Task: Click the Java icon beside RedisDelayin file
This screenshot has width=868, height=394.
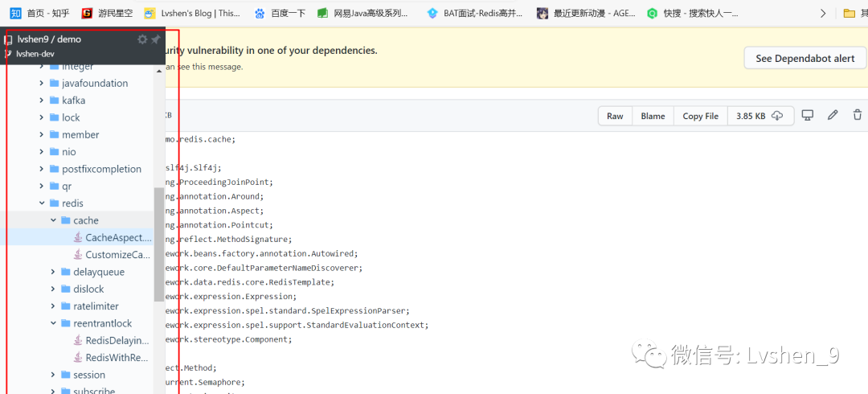Action: [77, 340]
